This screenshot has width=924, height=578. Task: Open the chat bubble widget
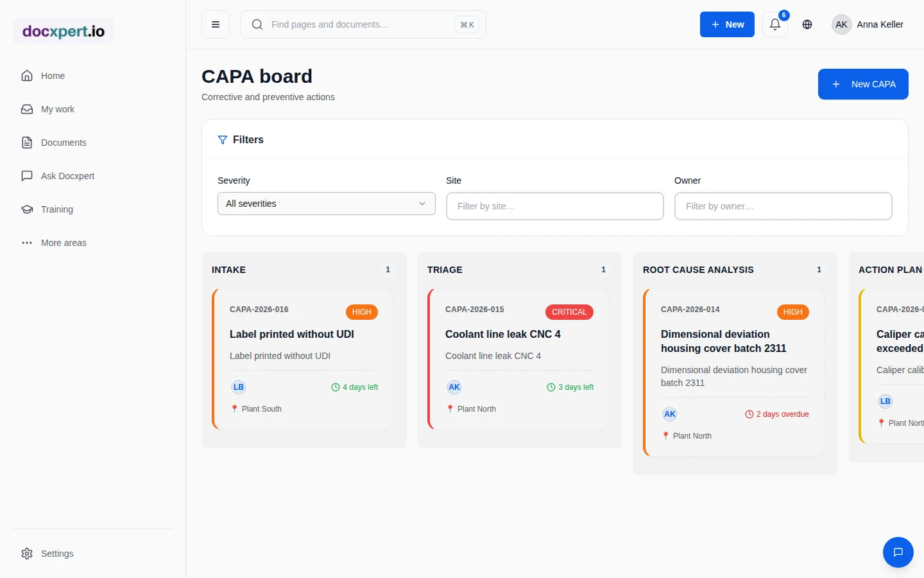[x=898, y=552]
